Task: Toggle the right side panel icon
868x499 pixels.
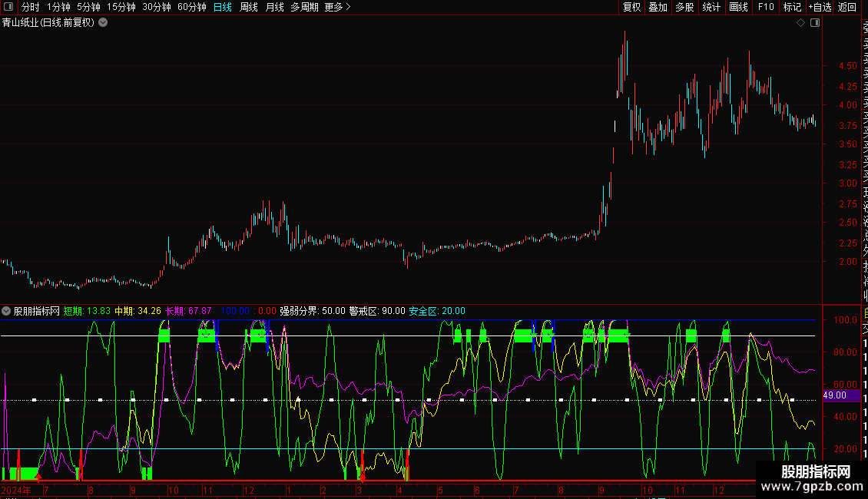Action: tap(815, 23)
